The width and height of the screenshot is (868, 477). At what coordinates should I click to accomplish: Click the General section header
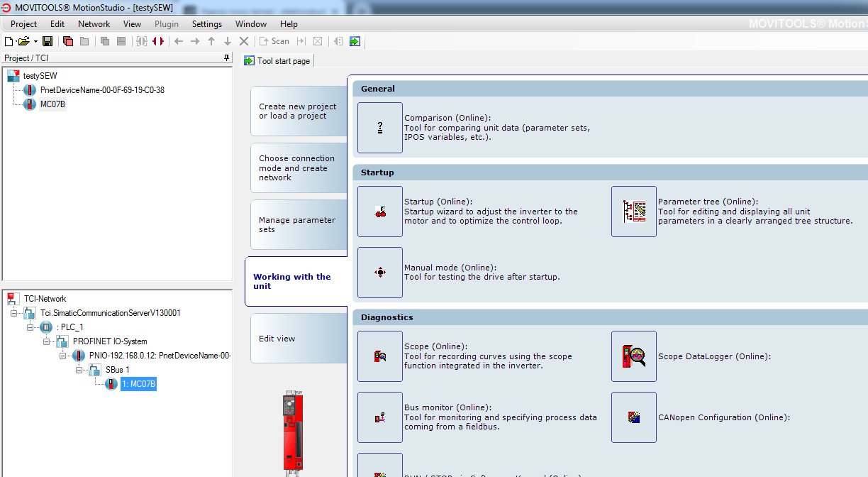click(610, 89)
